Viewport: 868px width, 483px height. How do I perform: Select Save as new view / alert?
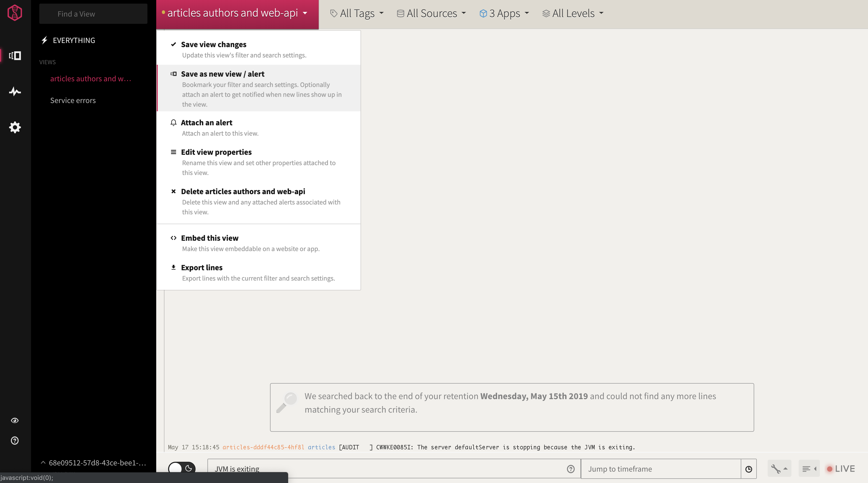point(222,74)
